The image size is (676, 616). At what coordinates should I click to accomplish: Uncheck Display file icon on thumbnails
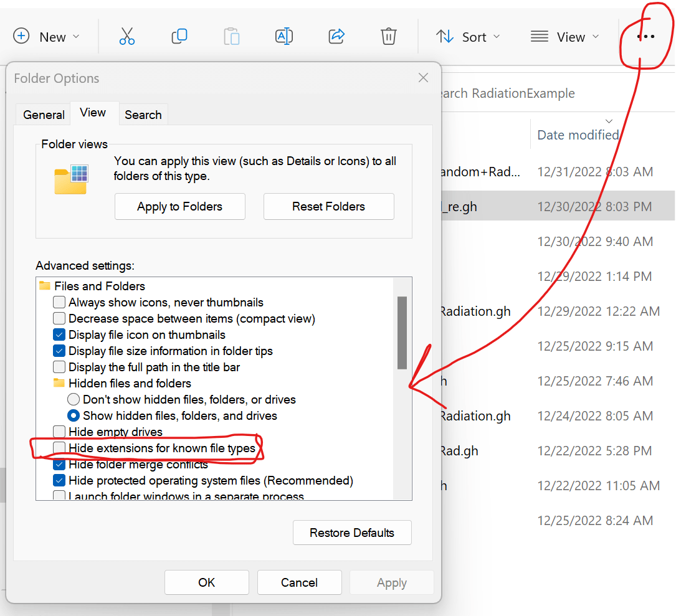pos(59,334)
